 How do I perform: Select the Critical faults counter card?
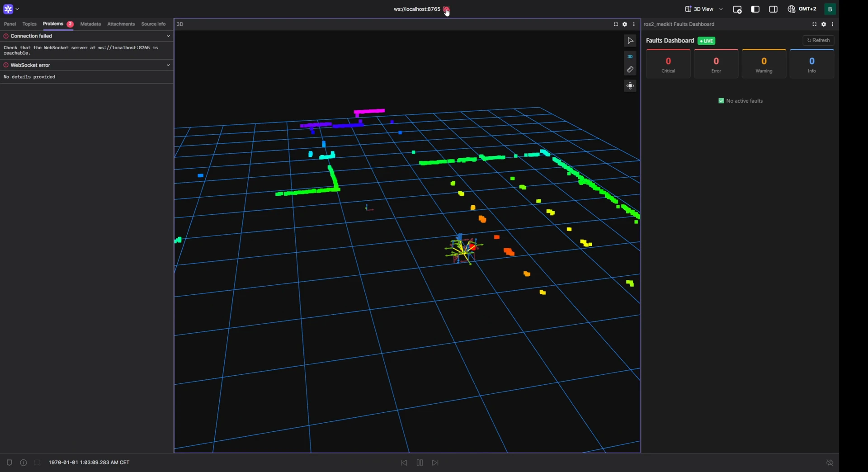(668, 64)
